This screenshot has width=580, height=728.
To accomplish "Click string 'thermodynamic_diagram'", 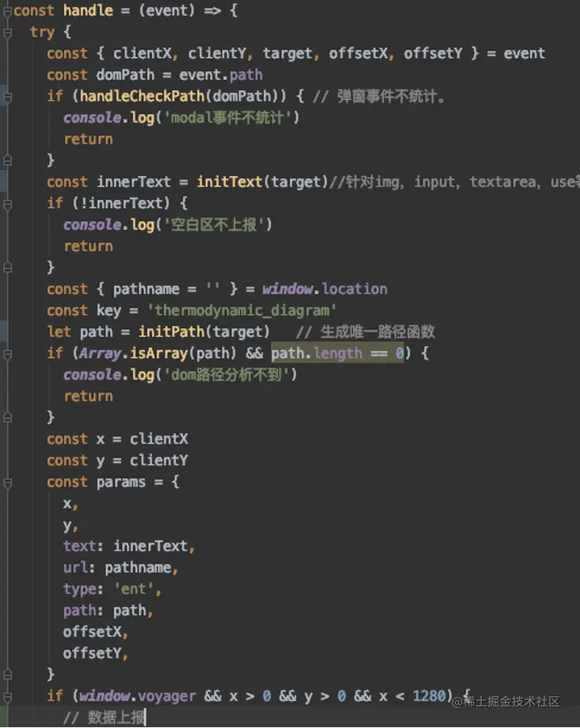I will point(242,311).
